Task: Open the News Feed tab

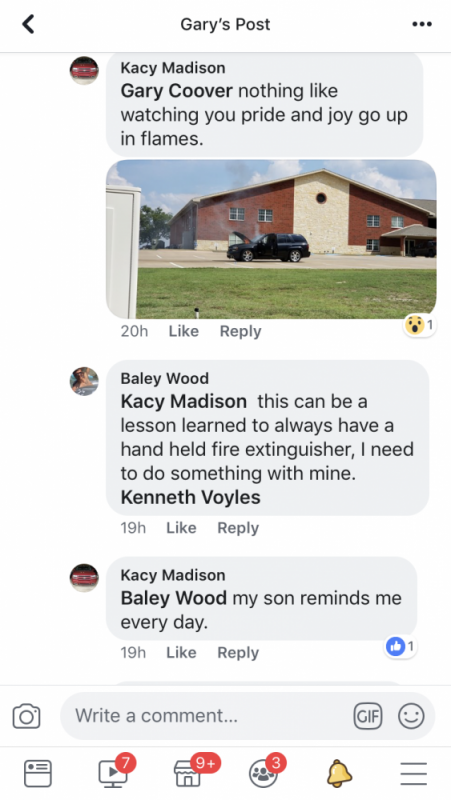Action: [x=38, y=773]
